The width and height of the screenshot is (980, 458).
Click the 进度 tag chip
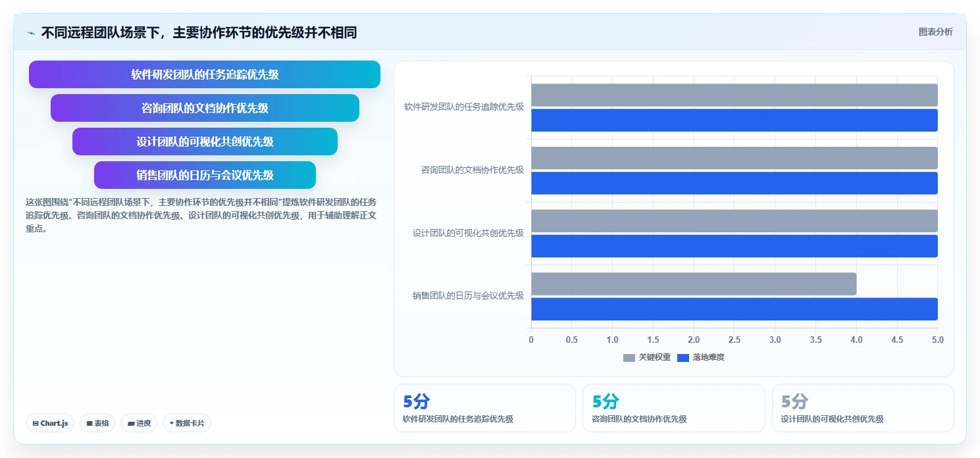point(139,423)
